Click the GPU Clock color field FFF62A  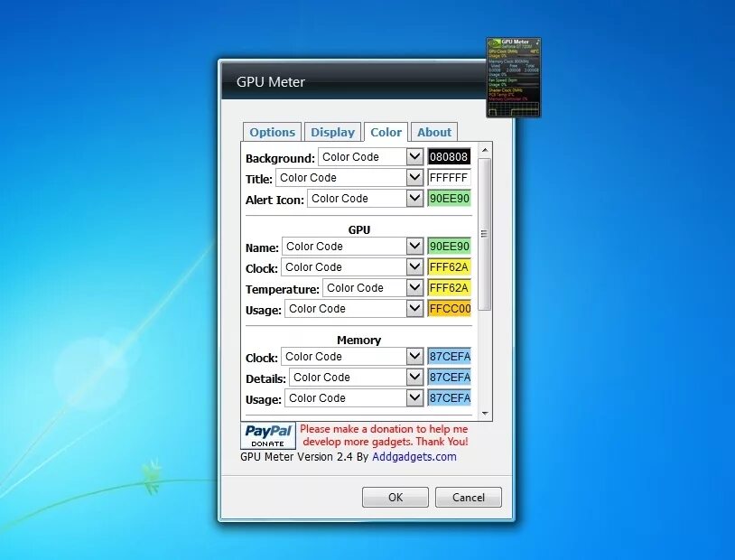(449, 266)
